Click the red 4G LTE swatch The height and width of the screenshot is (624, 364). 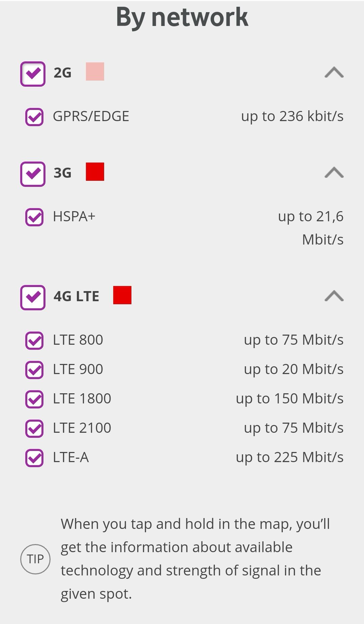coord(122,295)
